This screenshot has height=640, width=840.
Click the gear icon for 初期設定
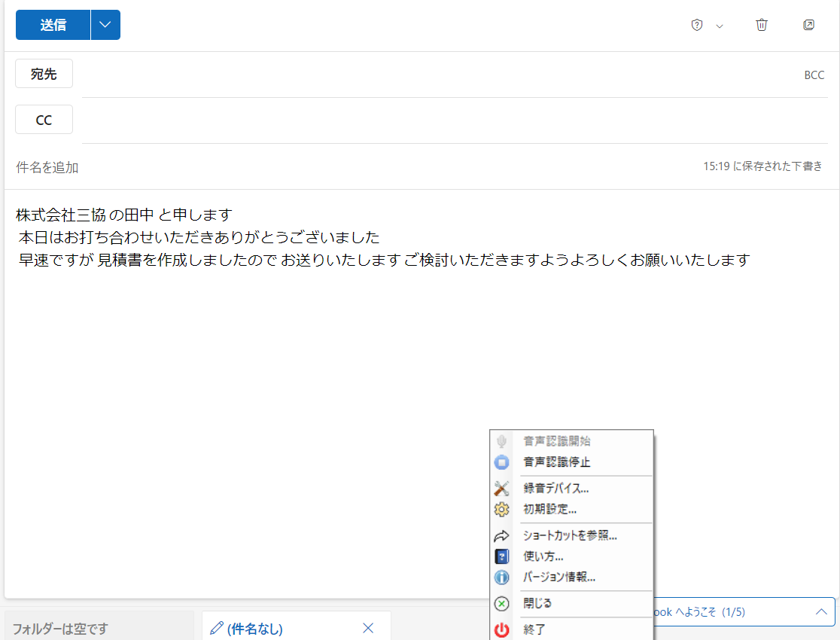(501, 509)
